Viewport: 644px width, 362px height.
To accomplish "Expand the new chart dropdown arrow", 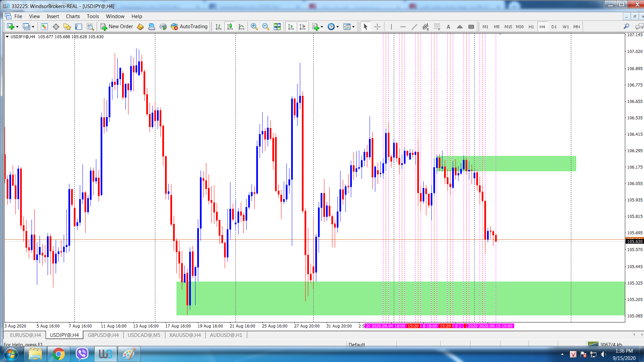I will point(17,27).
